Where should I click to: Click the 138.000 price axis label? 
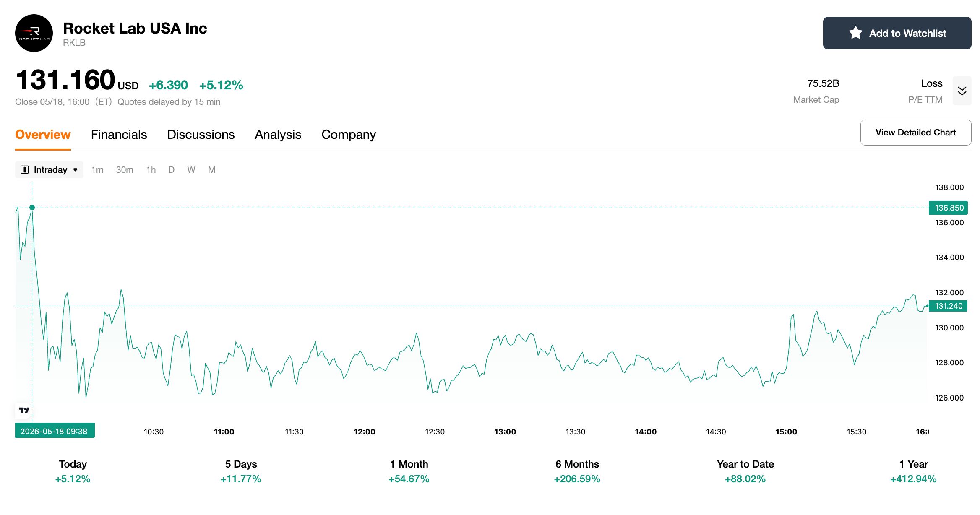949,187
